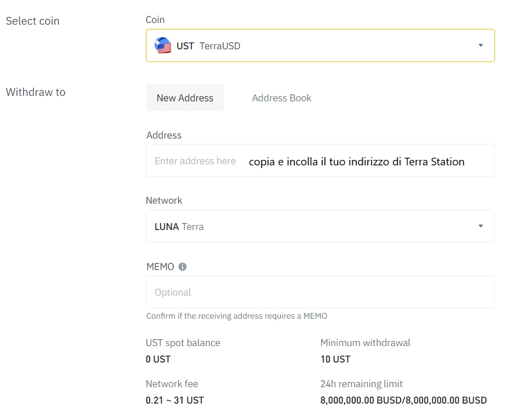513x420 pixels.
Task: Click the '10 UST' minimum withdrawal value
Action: click(x=335, y=359)
